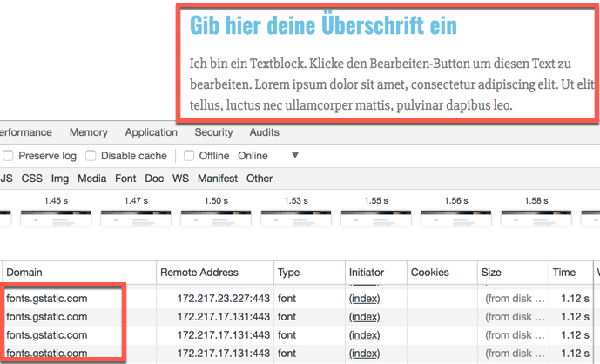Select the 1.53 s filmstrip screenshot
Viewport: 600px width, 364px height.
(x=296, y=218)
